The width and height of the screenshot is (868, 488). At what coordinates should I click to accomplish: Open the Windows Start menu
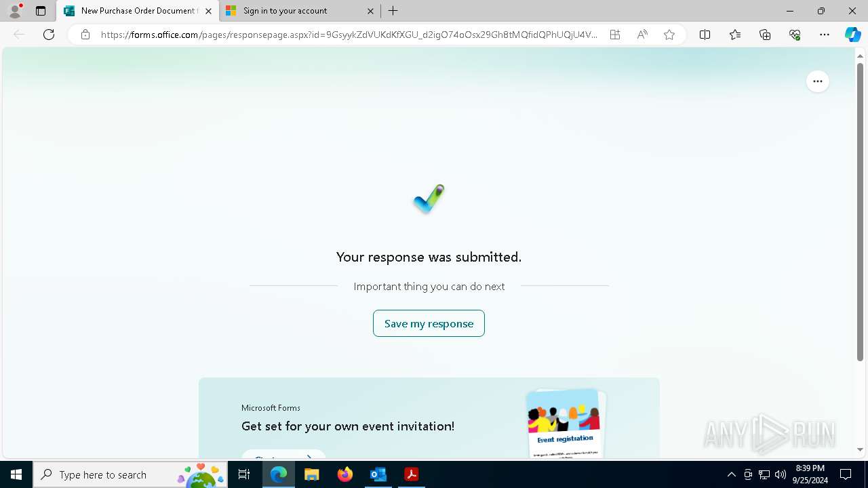tap(16, 474)
